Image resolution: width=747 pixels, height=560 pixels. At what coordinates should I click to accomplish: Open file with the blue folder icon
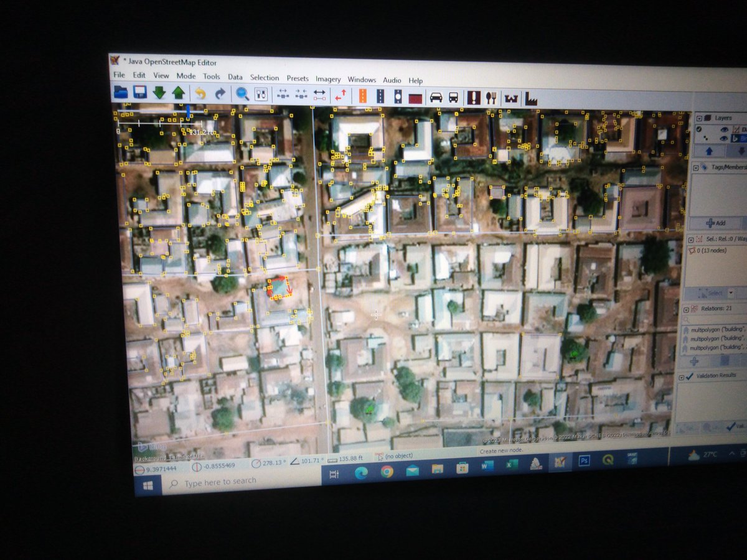click(x=120, y=92)
